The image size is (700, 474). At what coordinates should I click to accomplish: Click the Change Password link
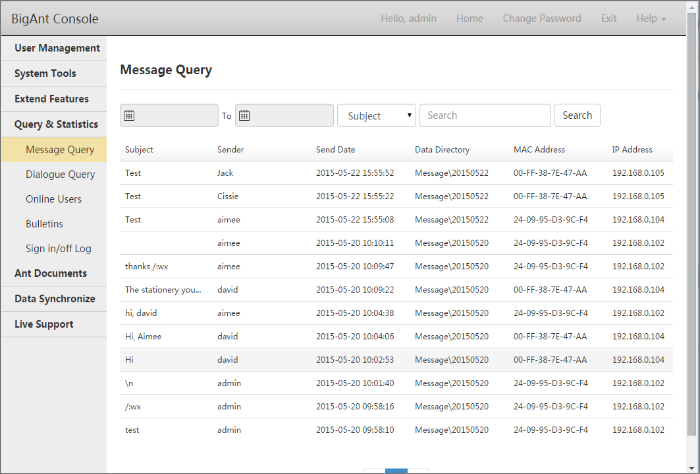tap(541, 18)
